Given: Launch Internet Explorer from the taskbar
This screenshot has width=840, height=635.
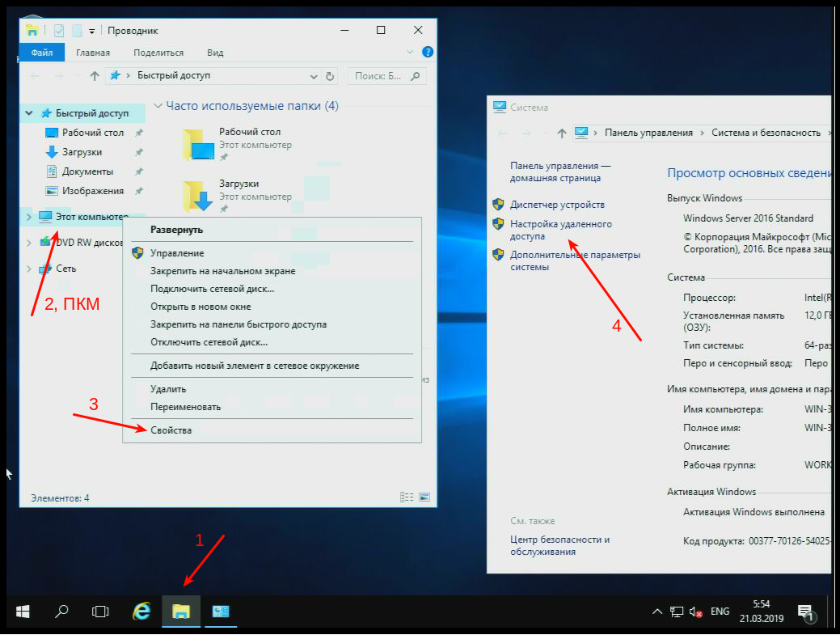Looking at the screenshot, I should [141, 612].
